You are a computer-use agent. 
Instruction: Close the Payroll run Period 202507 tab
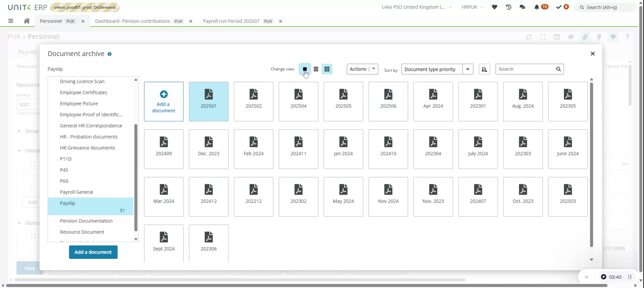(x=281, y=21)
